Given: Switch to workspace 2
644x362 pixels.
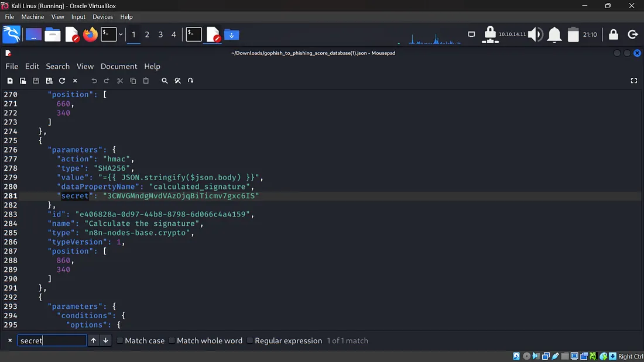Looking at the screenshot, I should coord(146,35).
